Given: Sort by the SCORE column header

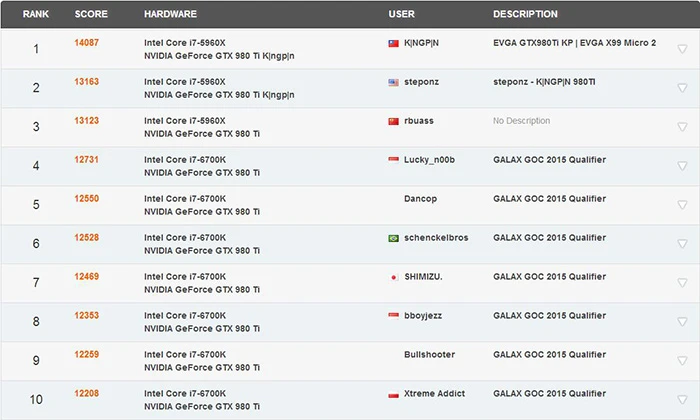Looking at the screenshot, I should click(90, 15).
